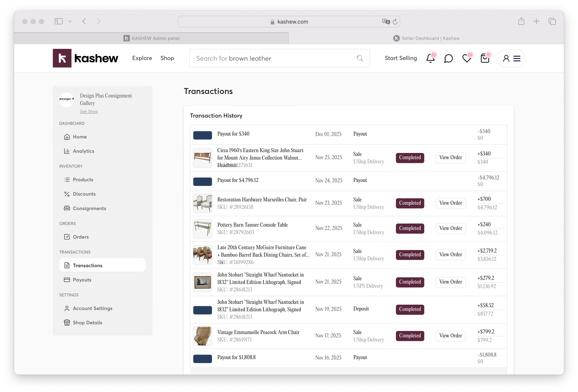578x392 pixels.
Task: Click the Safari share icon
Action: pos(521,21)
